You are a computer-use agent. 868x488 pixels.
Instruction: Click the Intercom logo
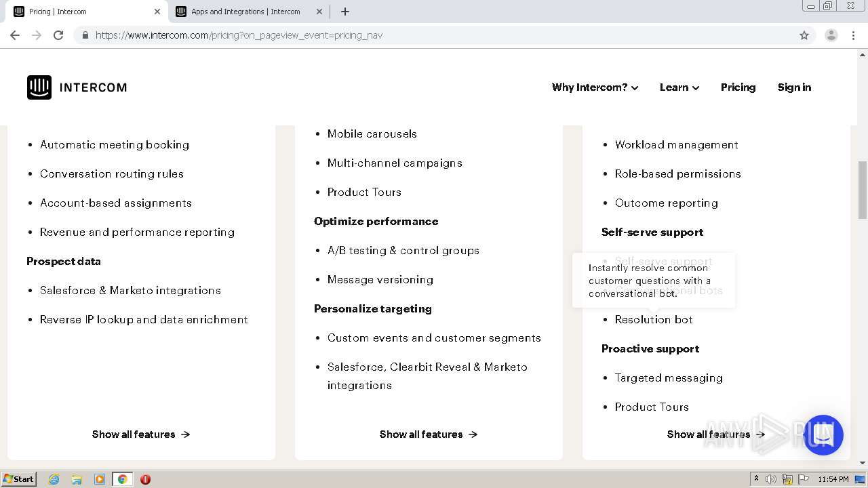click(x=77, y=87)
